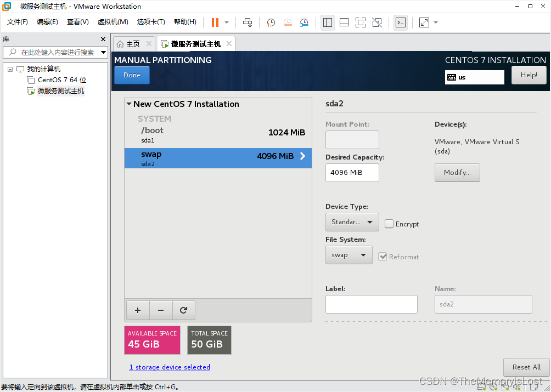
Task: Open the File System swap dropdown
Action: (349, 255)
